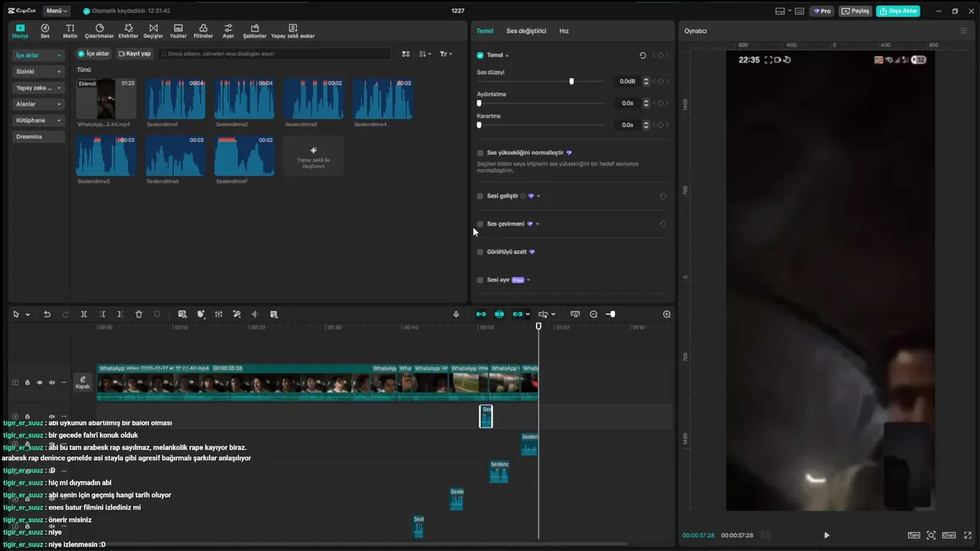
Task: Select the Seslendirme7 audio thumbnail
Action: pyautogui.click(x=244, y=155)
